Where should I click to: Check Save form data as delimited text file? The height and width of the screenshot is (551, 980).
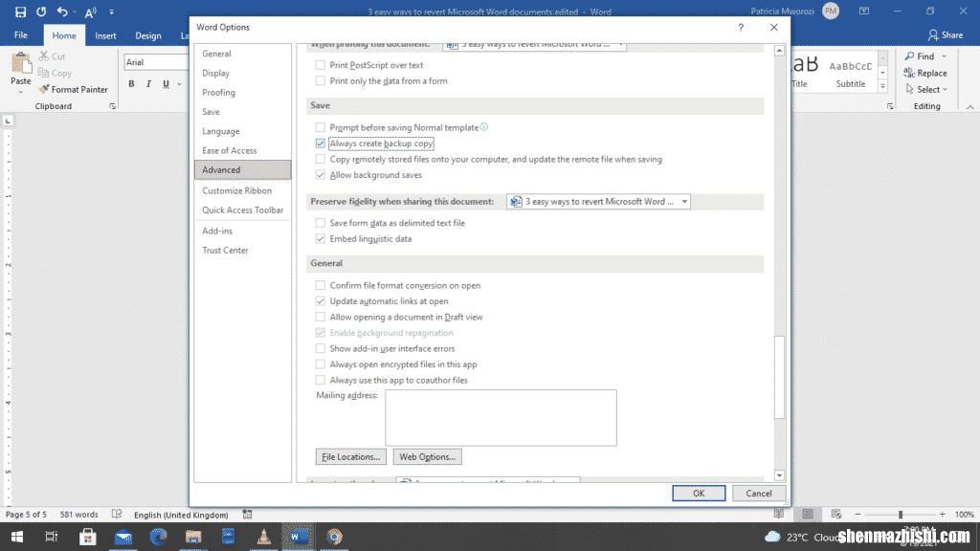pyautogui.click(x=321, y=222)
